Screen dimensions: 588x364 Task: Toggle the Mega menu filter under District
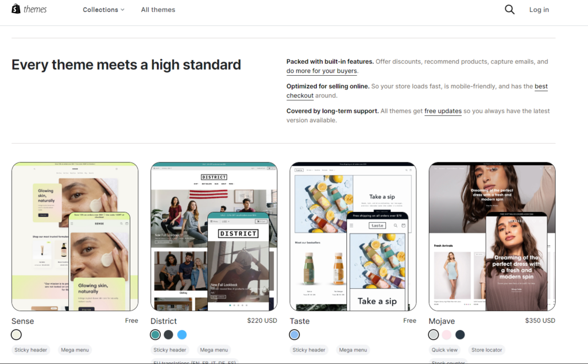pyautogui.click(x=214, y=350)
